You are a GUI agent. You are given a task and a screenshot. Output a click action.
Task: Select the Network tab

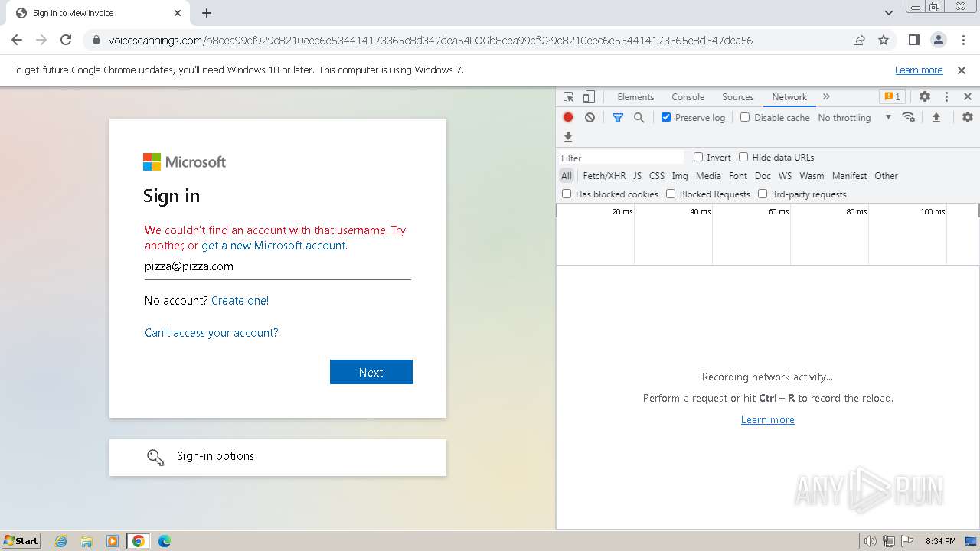pyautogui.click(x=789, y=97)
